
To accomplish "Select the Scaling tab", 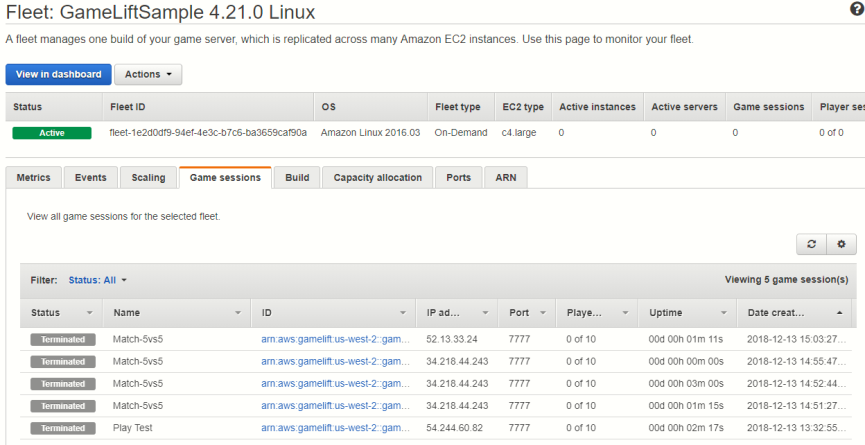I will 148,178.
